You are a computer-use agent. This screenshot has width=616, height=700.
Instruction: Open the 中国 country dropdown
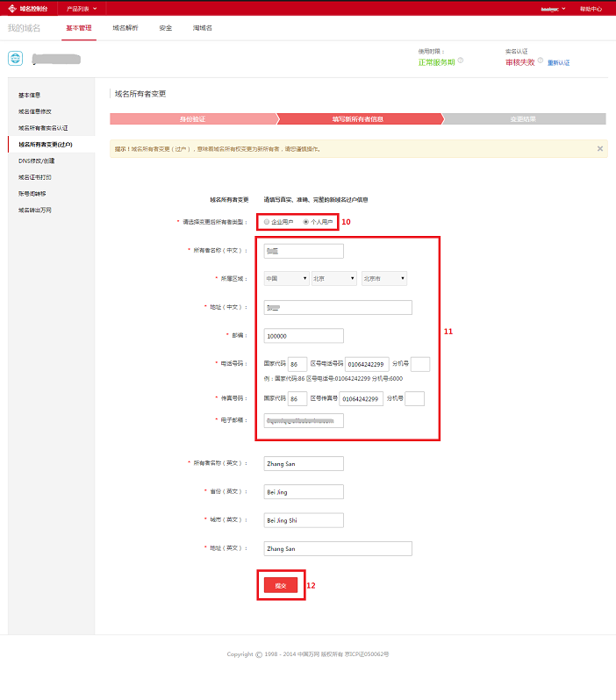coord(286,278)
